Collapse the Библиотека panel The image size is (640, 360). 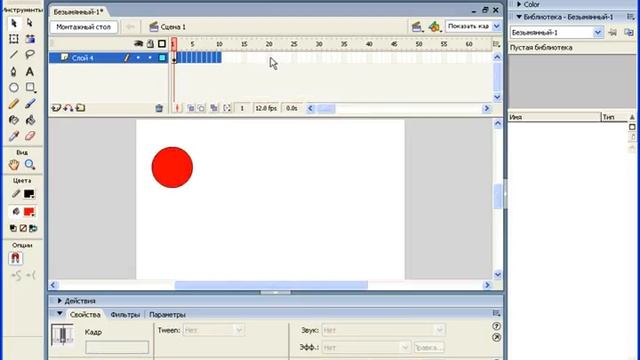[519, 17]
